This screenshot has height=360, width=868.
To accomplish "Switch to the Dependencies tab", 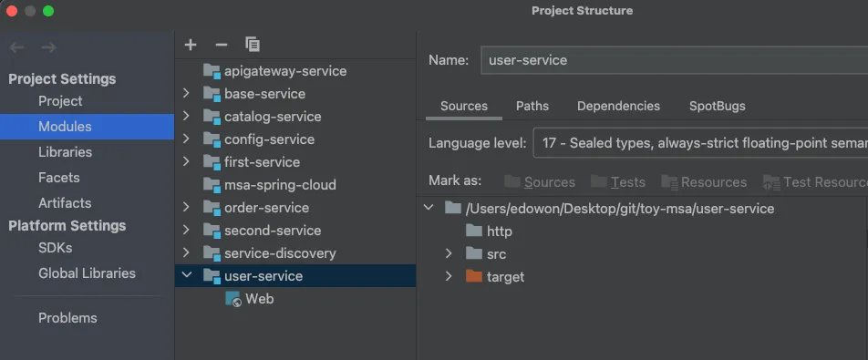I will (x=618, y=106).
